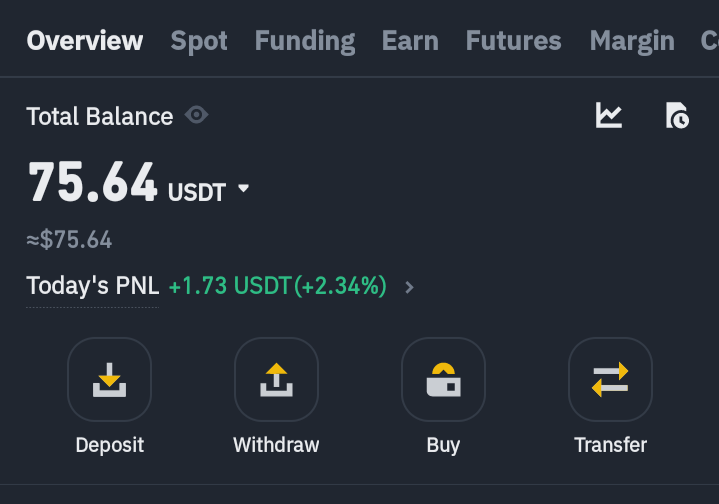Select the Overview tab

click(85, 40)
